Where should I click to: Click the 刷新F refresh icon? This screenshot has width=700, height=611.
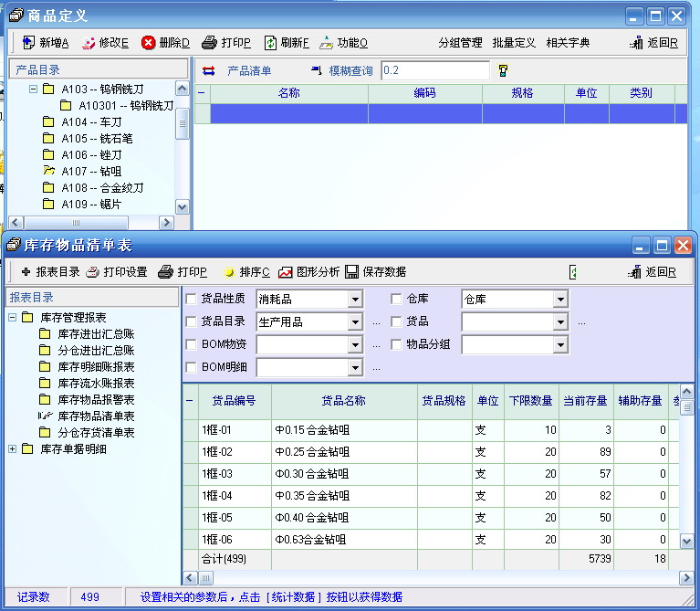tap(271, 43)
